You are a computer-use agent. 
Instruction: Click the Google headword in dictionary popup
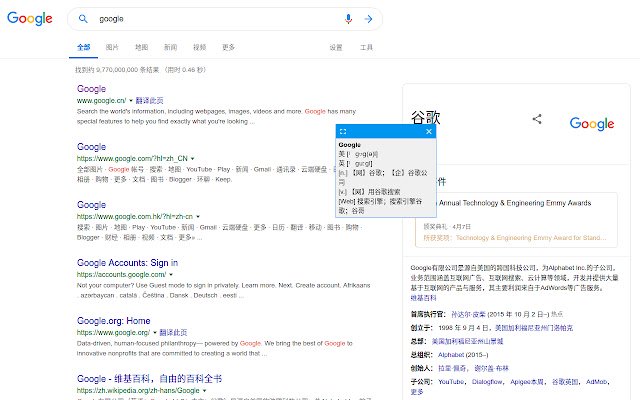point(349,144)
